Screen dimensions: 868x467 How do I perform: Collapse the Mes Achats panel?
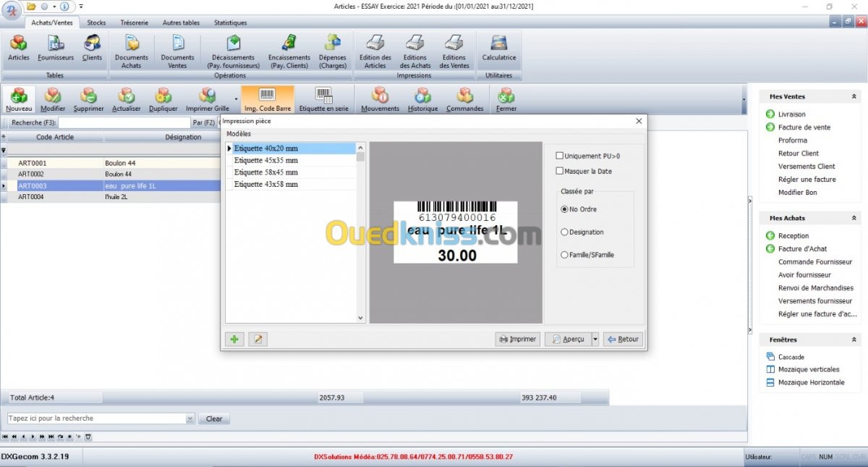click(x=854, y=218)
